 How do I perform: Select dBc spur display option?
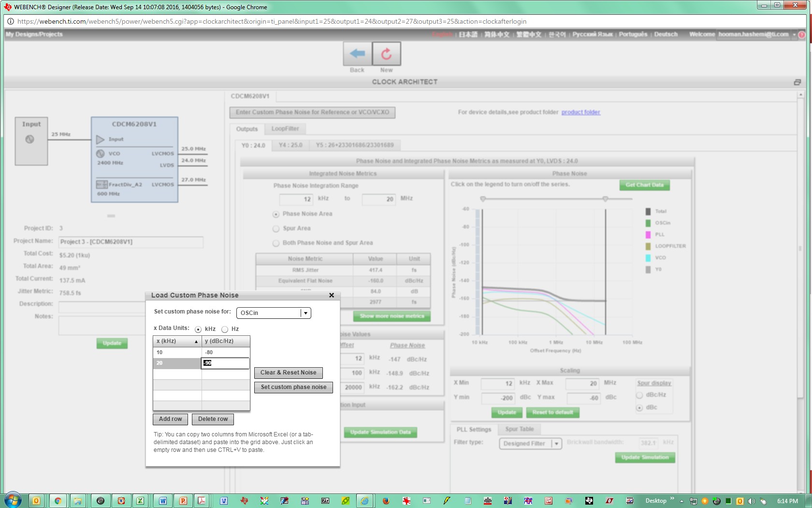click(x=639, y=408)
